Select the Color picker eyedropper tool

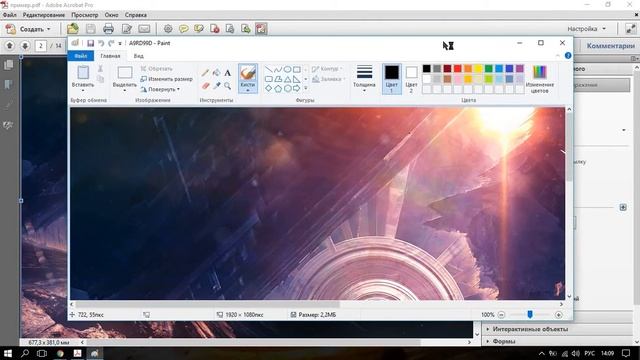[217, 86]
